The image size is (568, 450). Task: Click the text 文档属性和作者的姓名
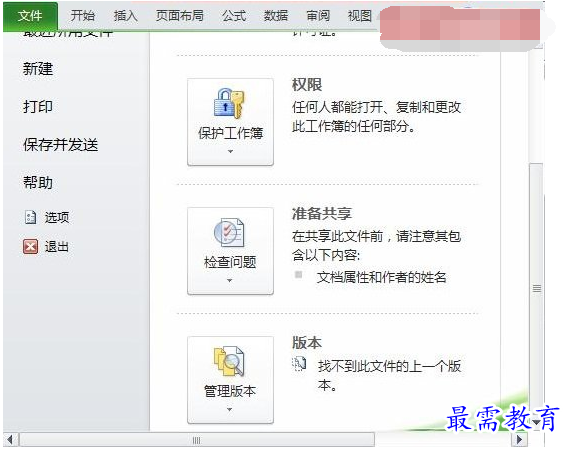click(x=381, y=277)
